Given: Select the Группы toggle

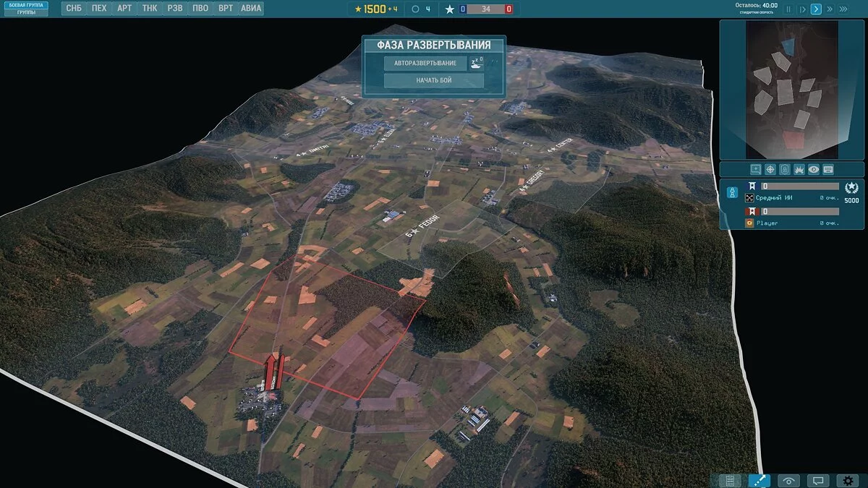Looking at the screenshot, I should point(27,12).
